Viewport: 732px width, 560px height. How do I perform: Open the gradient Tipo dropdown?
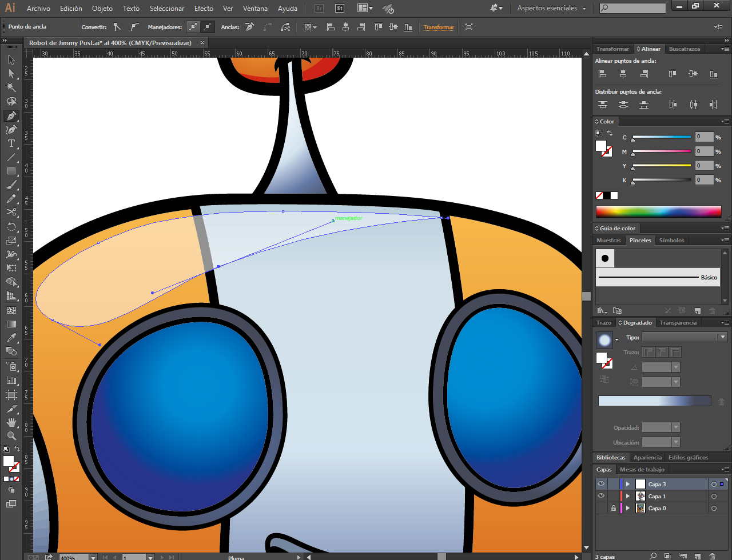click(x=685, y=337)
